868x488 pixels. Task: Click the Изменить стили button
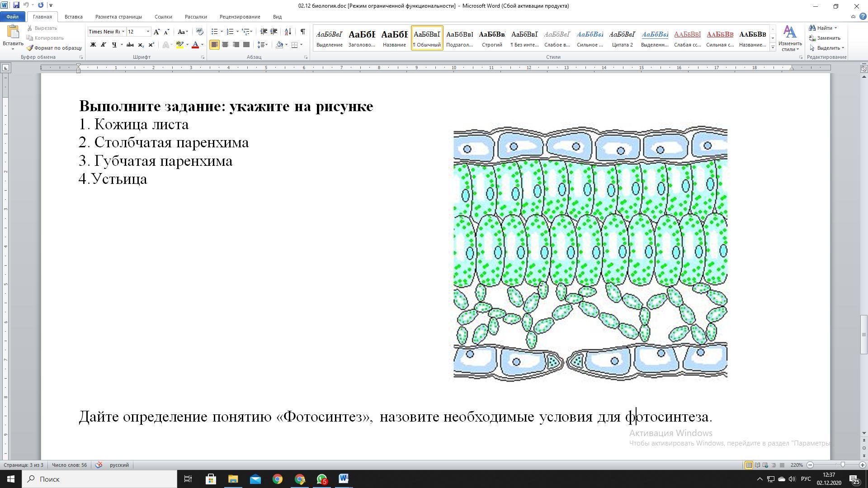click(789, 38)
